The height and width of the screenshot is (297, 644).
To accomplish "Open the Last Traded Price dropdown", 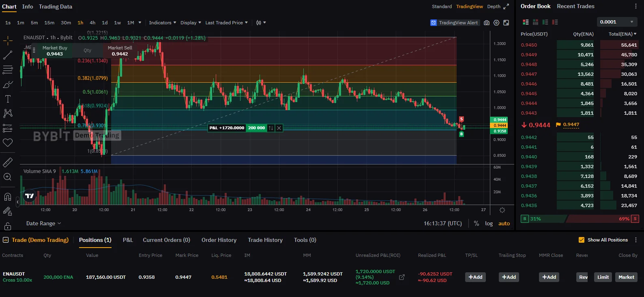I will tap(227, 23).
